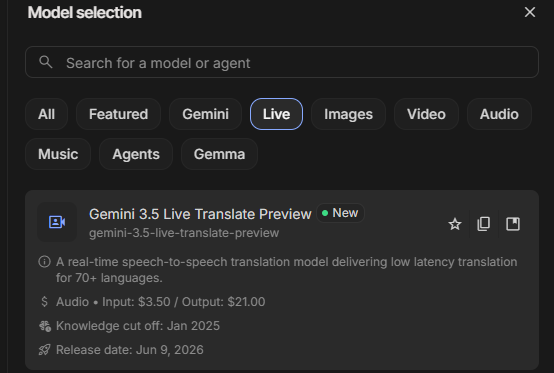Image resolution: width=554 pixels, height=373 pixels.
Task: Click the dollar pricing icon
Action: [44, 302]
